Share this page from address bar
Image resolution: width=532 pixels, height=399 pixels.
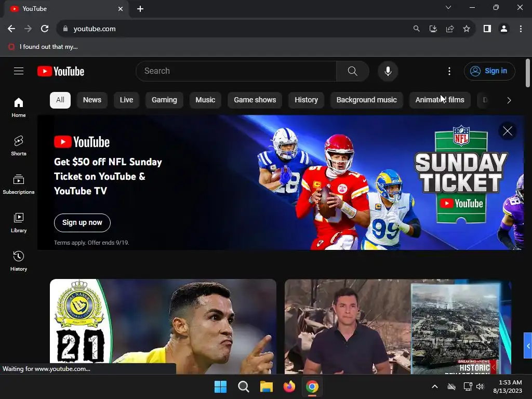450,29
